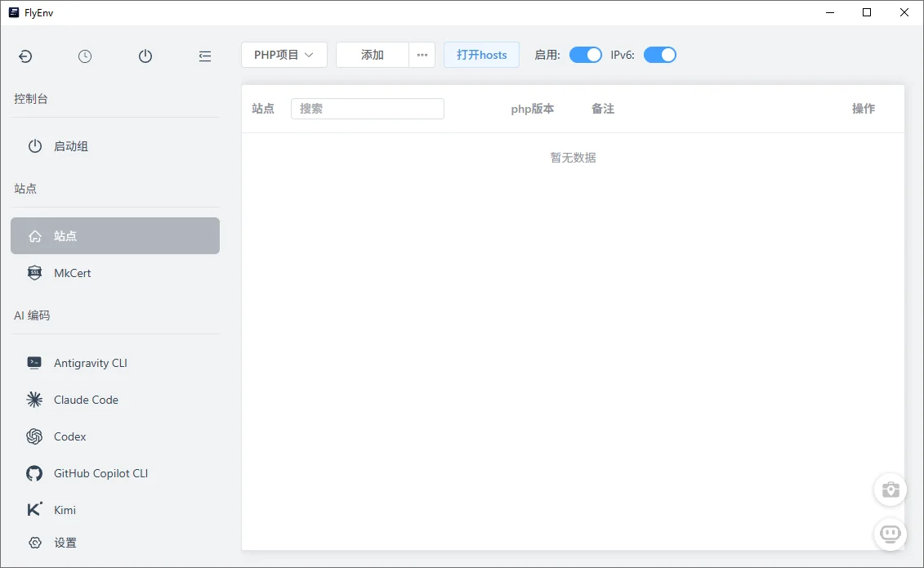Click the 站点 table column label
Screen dimensions: 924x568
(263, 109)
